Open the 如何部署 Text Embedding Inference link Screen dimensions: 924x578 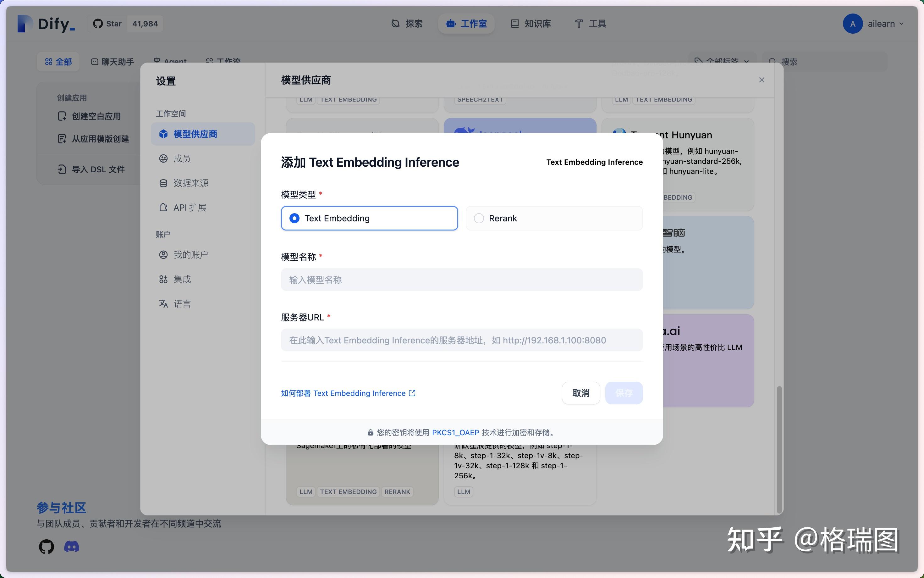coord(348,393)
